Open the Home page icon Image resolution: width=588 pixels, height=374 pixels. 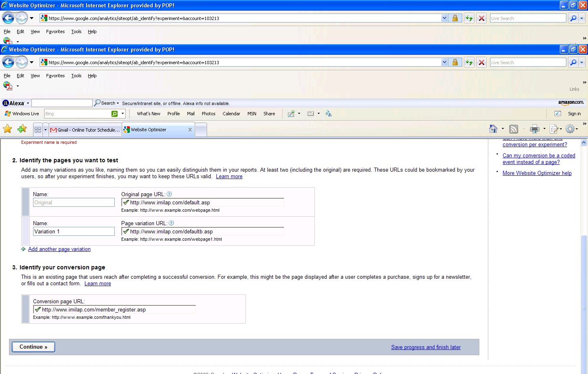[494, 129]
